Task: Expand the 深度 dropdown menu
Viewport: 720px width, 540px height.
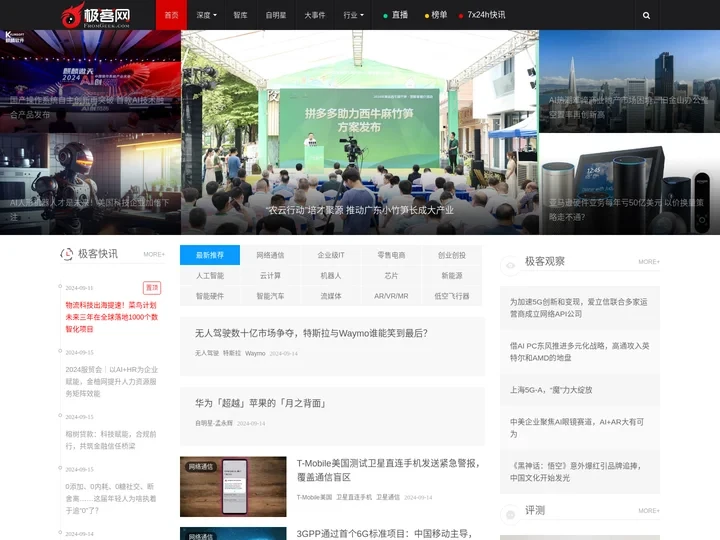Action: [206, 15]
